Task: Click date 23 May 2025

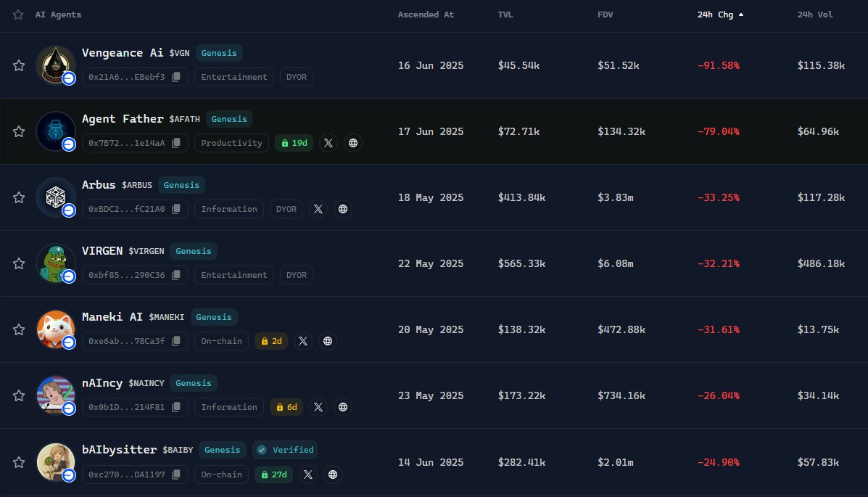Action: tap(431, 395)
